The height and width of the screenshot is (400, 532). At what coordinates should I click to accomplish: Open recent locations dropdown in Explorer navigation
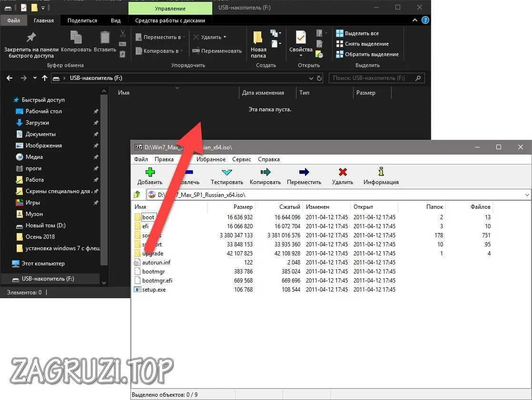tap(35, 78)
